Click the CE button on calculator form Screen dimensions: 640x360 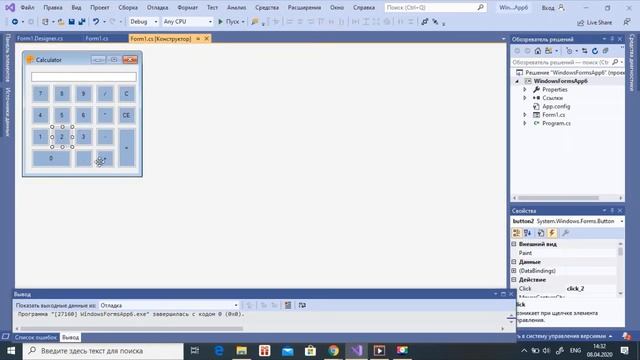(127, 115)
